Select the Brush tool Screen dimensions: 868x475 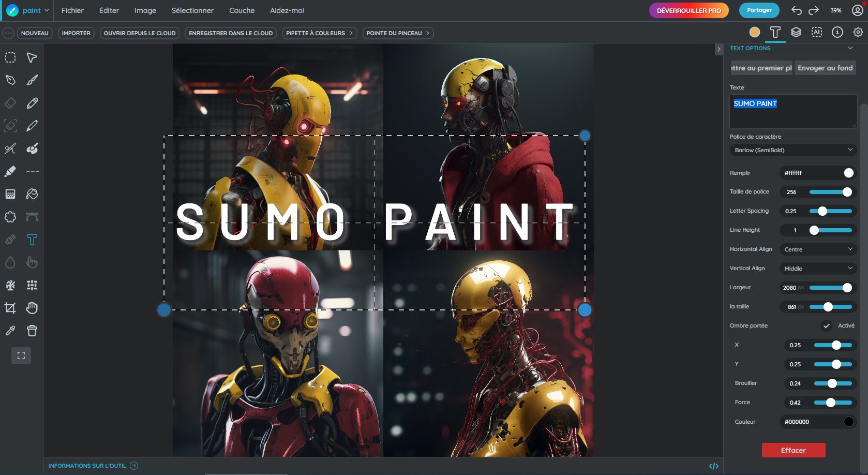(32, 80)
